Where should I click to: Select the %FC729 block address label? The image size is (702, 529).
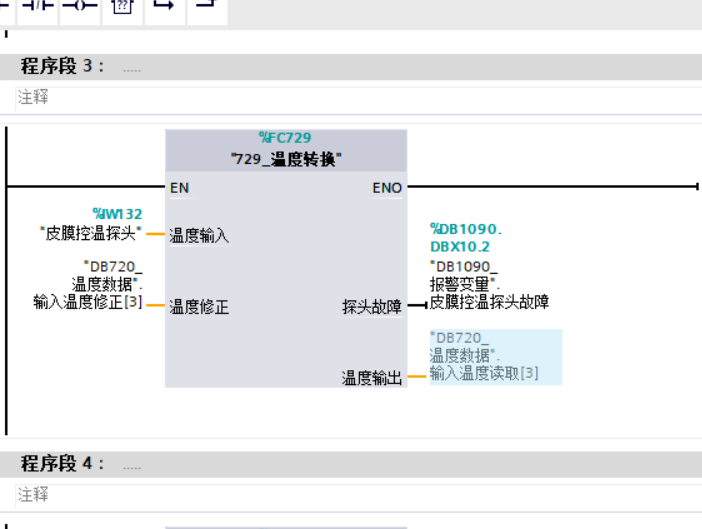coord(285,138)
